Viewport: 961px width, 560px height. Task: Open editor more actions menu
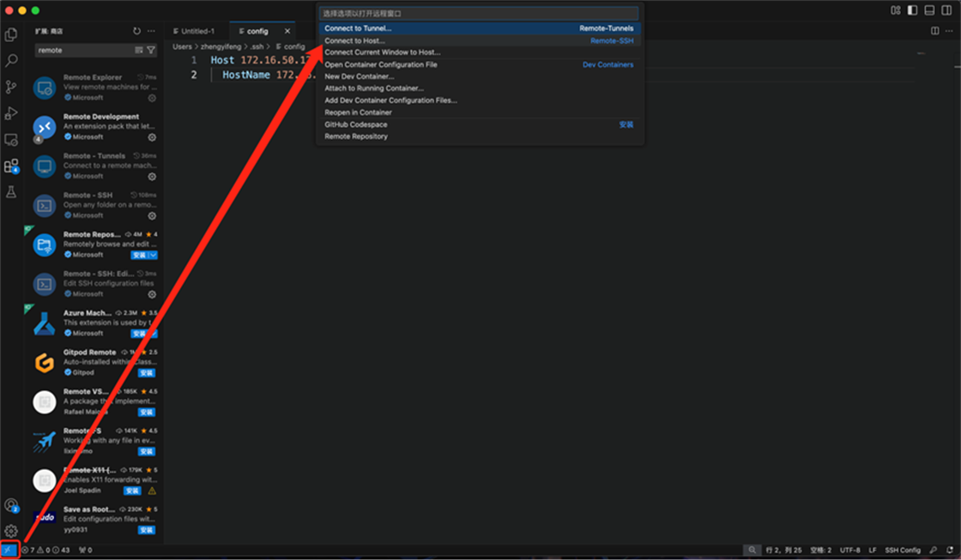(949, 31)
